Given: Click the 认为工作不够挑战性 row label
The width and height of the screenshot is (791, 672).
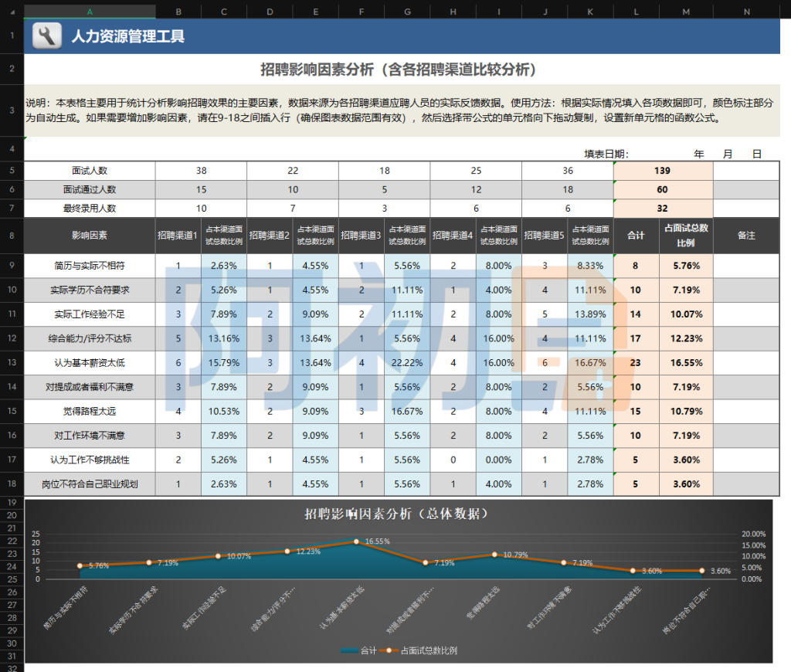Looking at the screenshot, I should click(x=90, y=460).
